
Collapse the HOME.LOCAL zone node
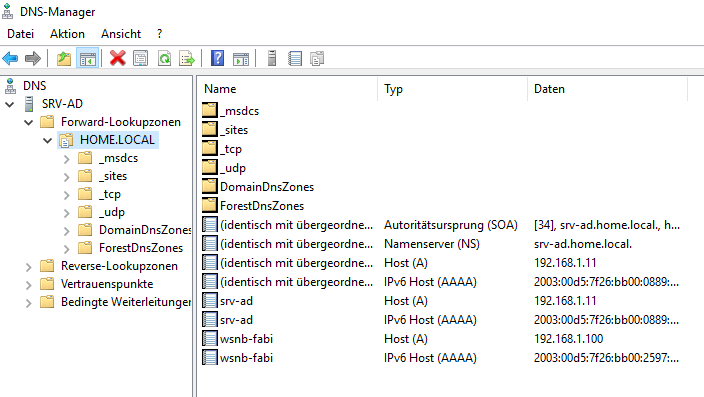tap(47, 141)
